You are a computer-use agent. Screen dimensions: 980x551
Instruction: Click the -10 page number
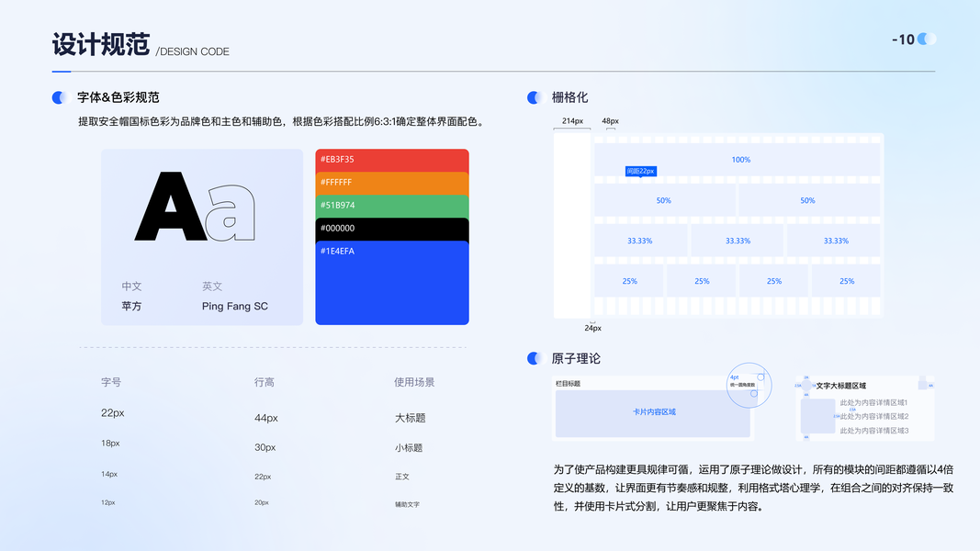(903, 39)
